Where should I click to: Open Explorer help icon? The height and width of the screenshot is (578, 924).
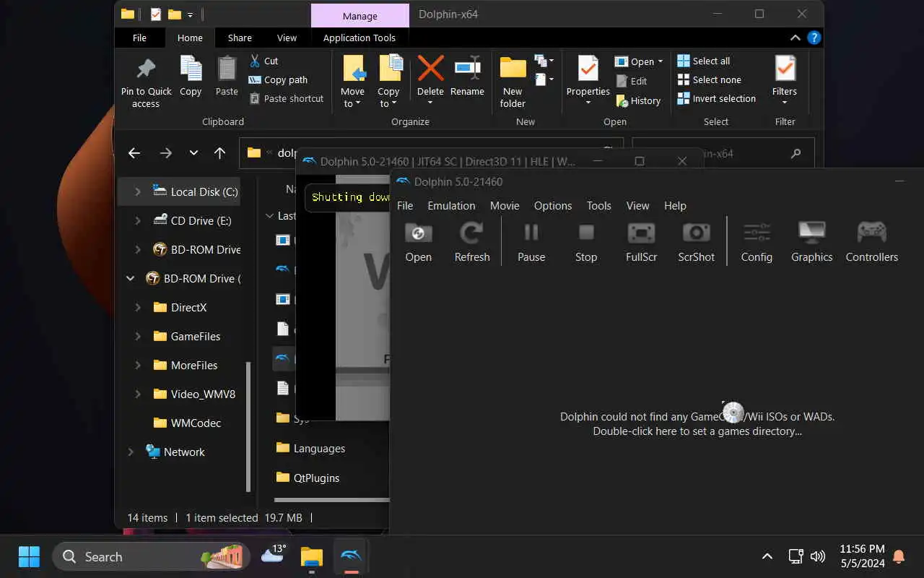point(814,38)
